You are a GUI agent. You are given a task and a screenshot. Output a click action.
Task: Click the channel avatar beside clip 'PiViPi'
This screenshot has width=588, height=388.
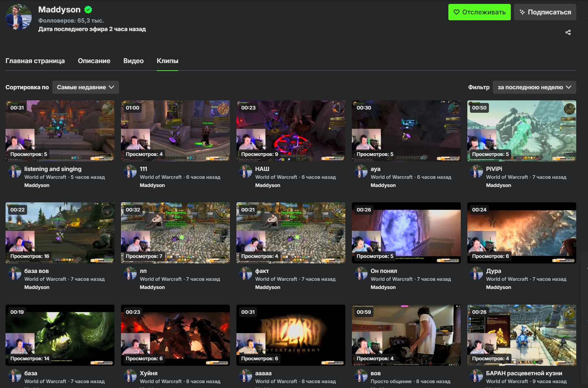[x=476, y=171]
